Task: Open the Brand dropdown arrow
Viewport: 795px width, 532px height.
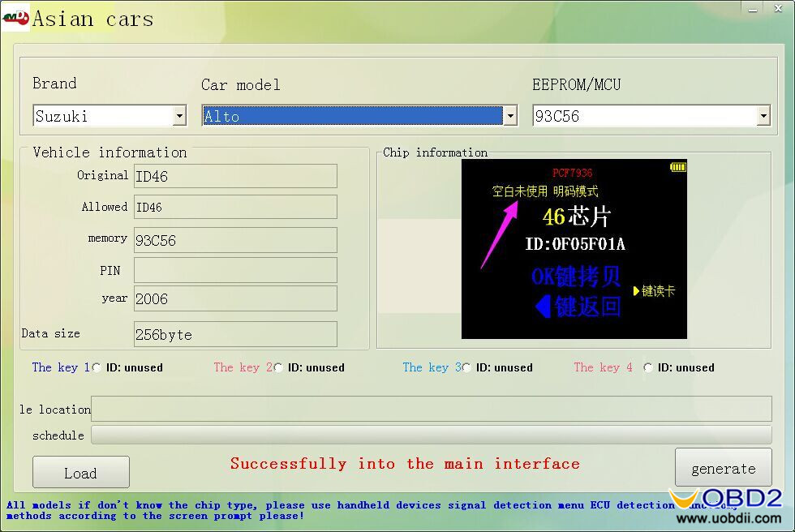Action: 179,116
